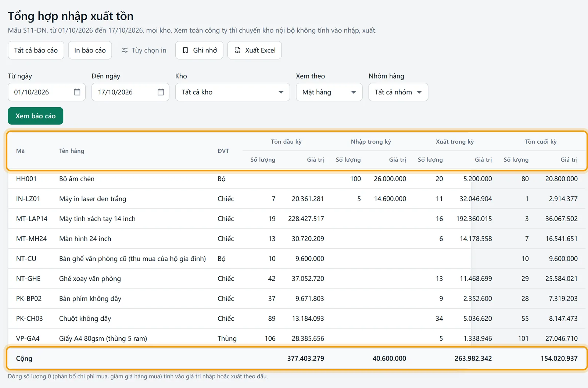
Task: Click the In báo cáo button
Action: point(90,50)
